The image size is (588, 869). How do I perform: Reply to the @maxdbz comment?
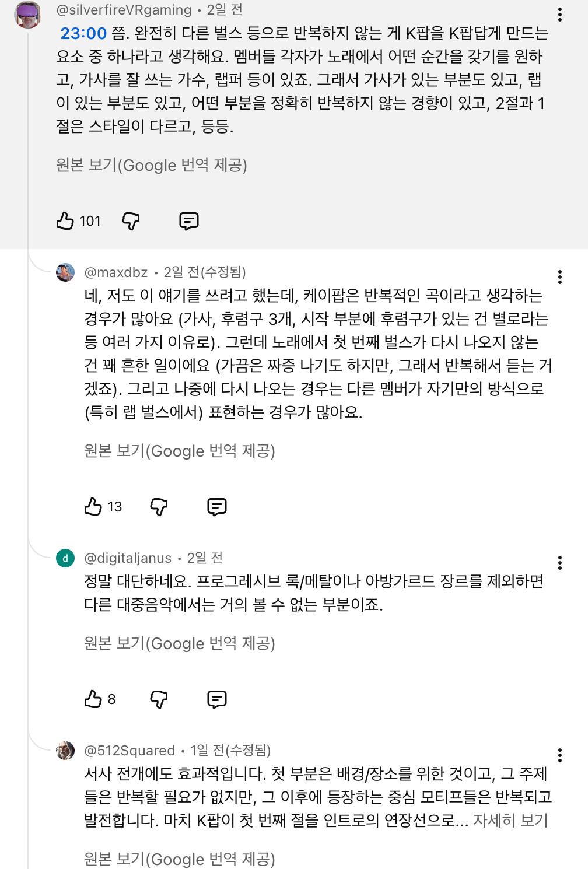coord(216,507)
